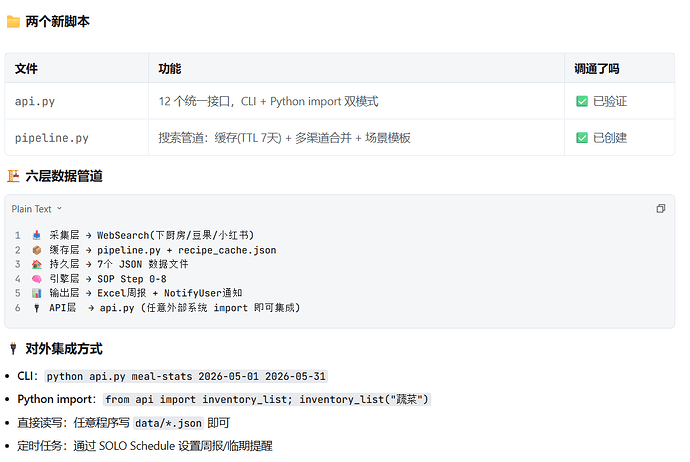Click line number 1 in code block
Screen dimensions: 690x462
18,235
